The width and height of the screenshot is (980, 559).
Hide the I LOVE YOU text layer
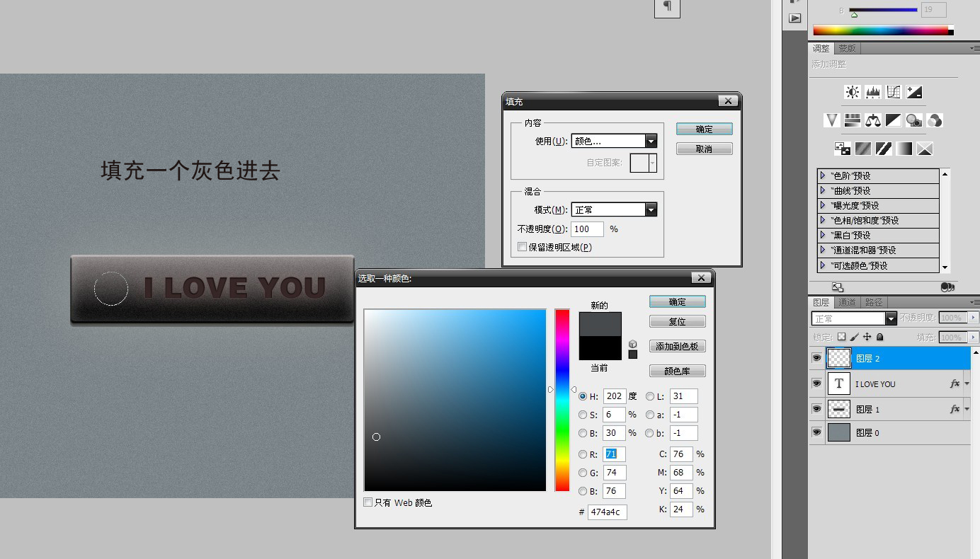pos(816,384)
